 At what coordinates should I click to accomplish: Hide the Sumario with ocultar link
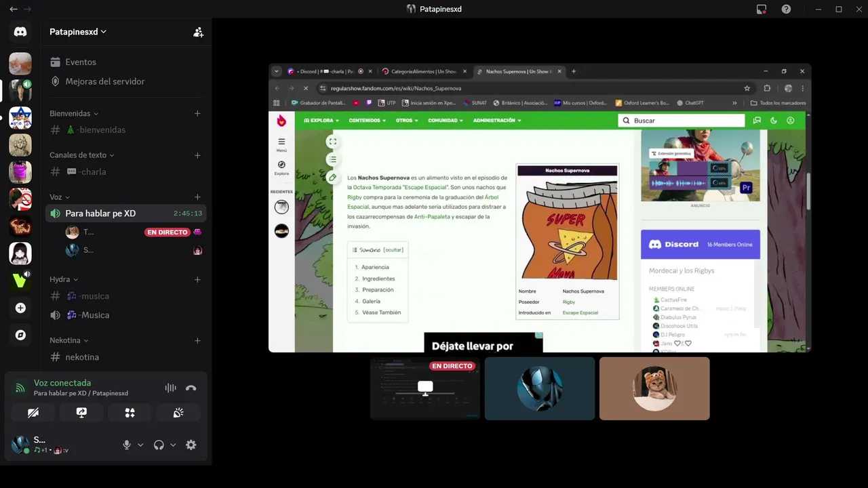click(393, 249)
